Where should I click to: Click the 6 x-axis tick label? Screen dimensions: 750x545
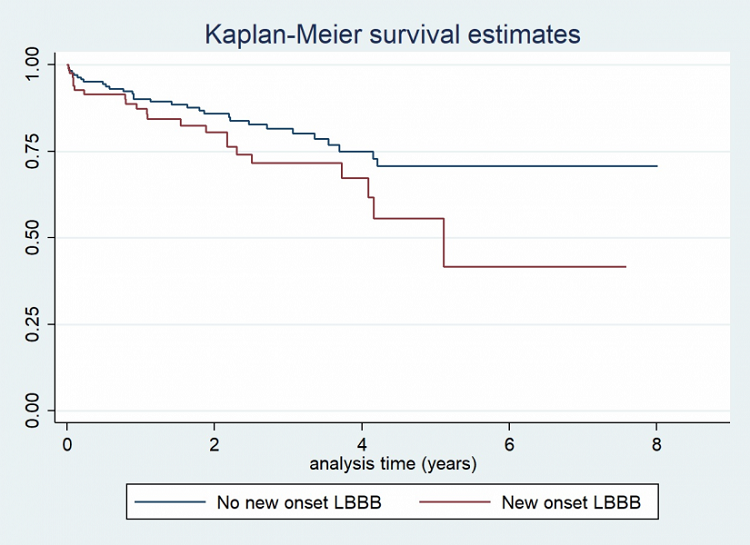point(509,444)
